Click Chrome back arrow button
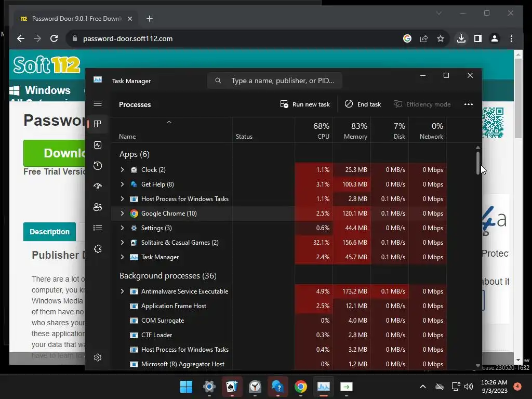This screenshot has width=532, height=399. 21,38
